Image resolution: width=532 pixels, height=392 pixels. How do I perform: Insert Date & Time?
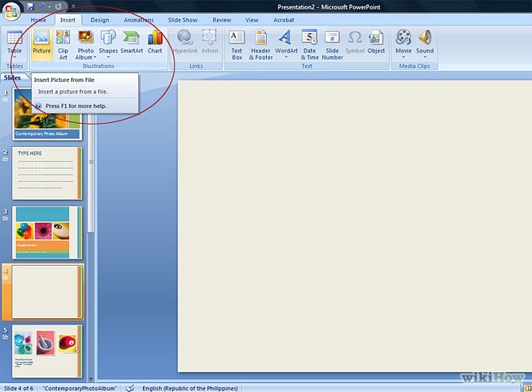309,43
